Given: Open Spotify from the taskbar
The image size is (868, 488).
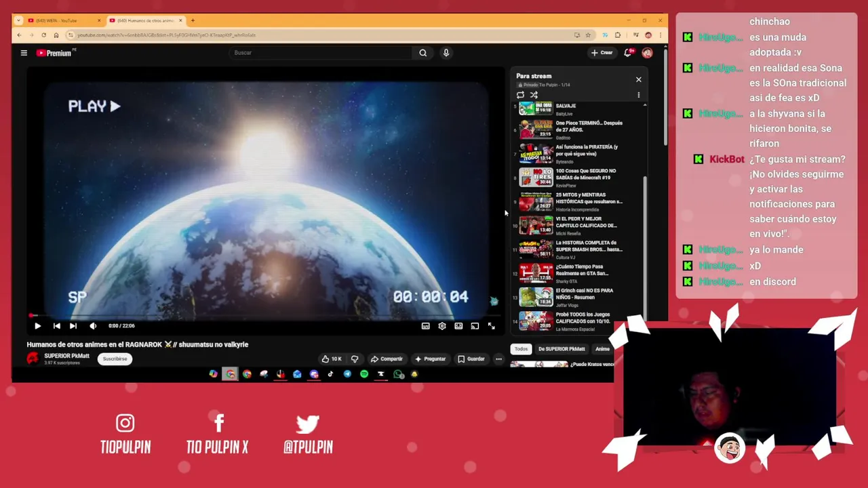Looking at the screenshot, I should pos(364,374).
